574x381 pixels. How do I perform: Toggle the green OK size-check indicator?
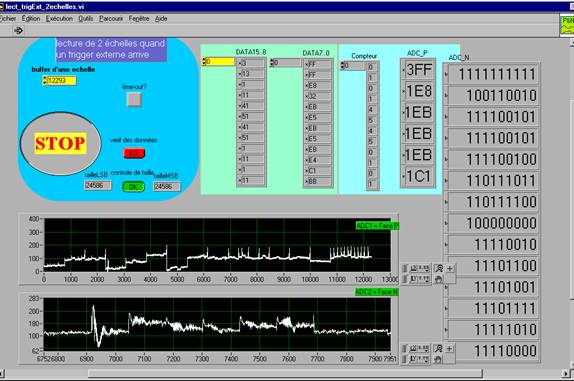133,187
